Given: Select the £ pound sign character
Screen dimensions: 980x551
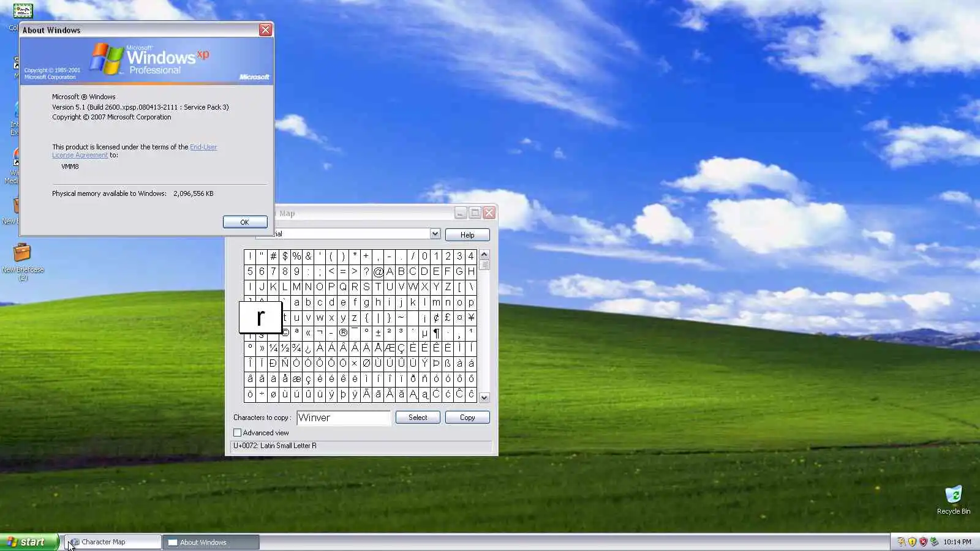Looking at the screenshot, I should point(448,317).
